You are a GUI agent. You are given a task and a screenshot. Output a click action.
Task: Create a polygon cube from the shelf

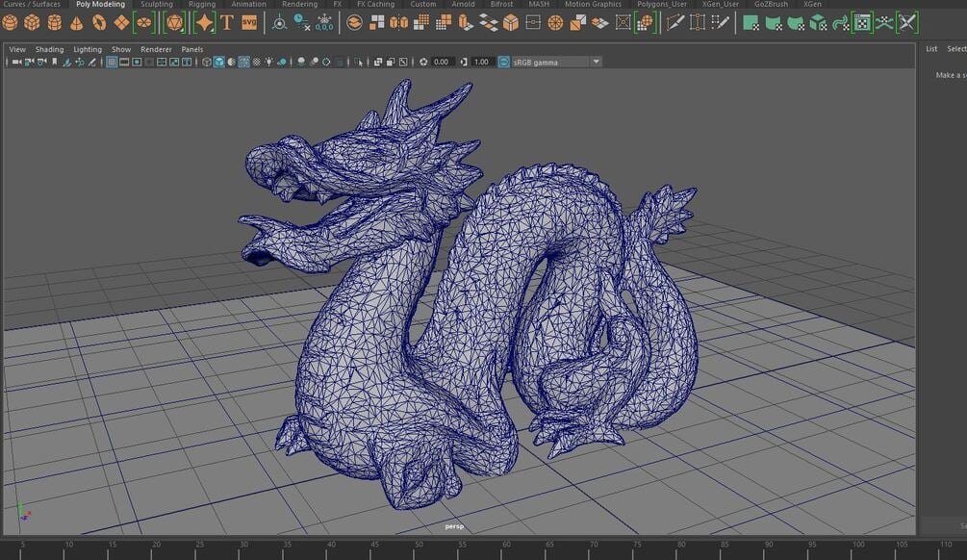click(32, 23)
